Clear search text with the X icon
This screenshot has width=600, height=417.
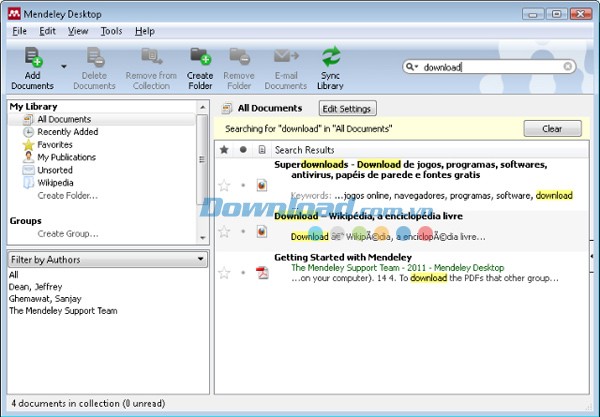568,67
